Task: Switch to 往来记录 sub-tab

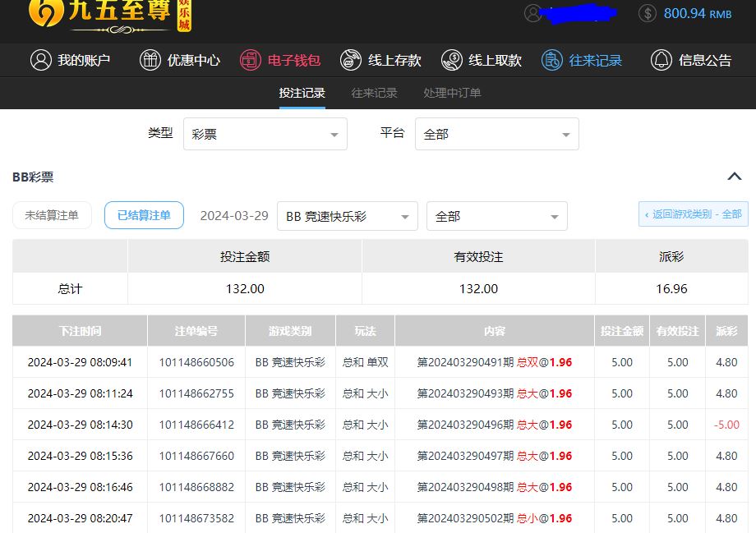Action: (374, 93)
